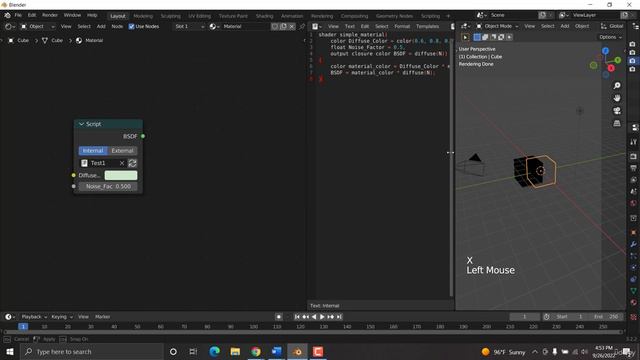The height and width of the screenshot is (360, 640).
Task: Open the Slot 1 dropdown
Action: click(x=189, y=27)
